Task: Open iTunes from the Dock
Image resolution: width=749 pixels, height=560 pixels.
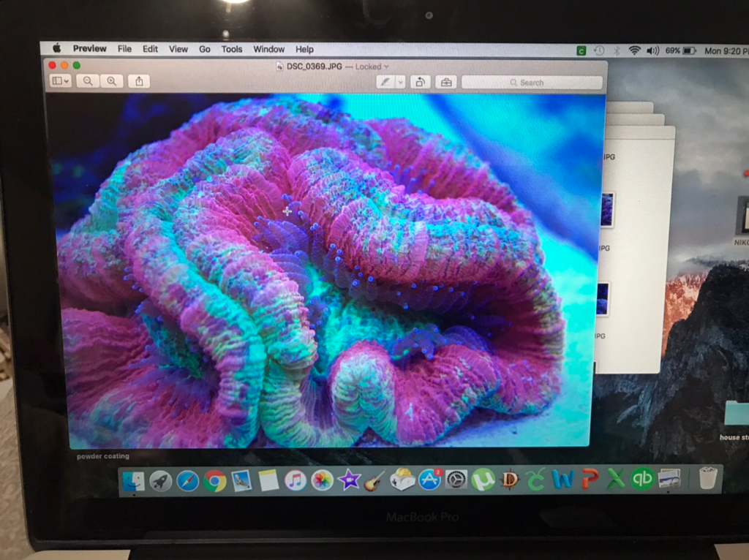Action: (x=296, y=480)
